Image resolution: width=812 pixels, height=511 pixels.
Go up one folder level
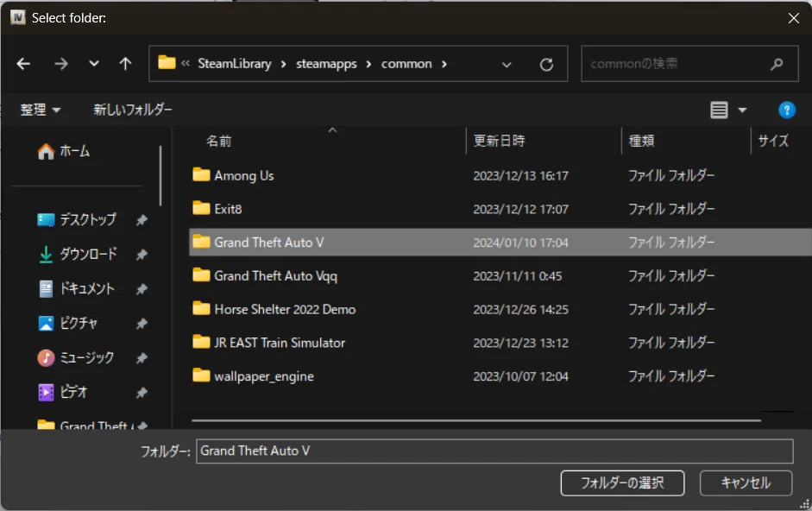(125, 64)
